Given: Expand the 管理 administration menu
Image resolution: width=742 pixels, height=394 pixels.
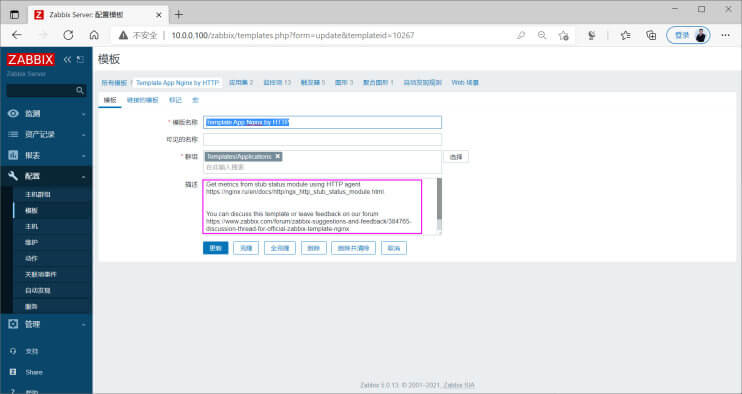Looking at the screenshot, I should (46, 324).
